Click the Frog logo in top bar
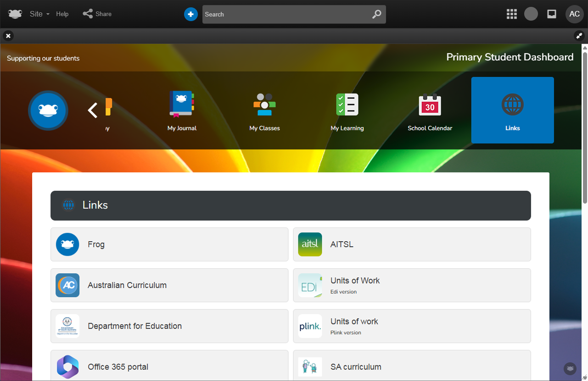Image resolution: width=588 pixels, height=381 pixels. [15, 14]
